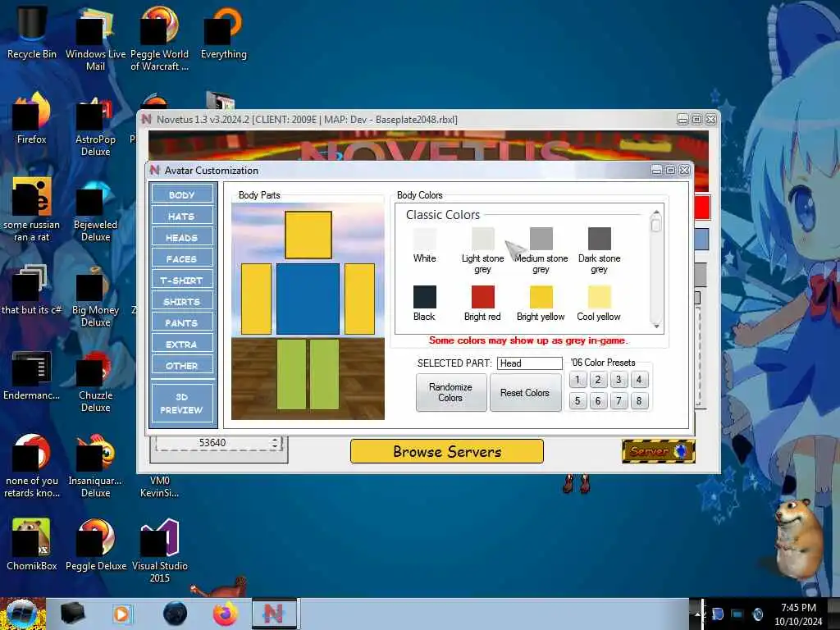Open the EXTRA category
Viewport: 840px width, 630px height.
[x=182, y=345]
